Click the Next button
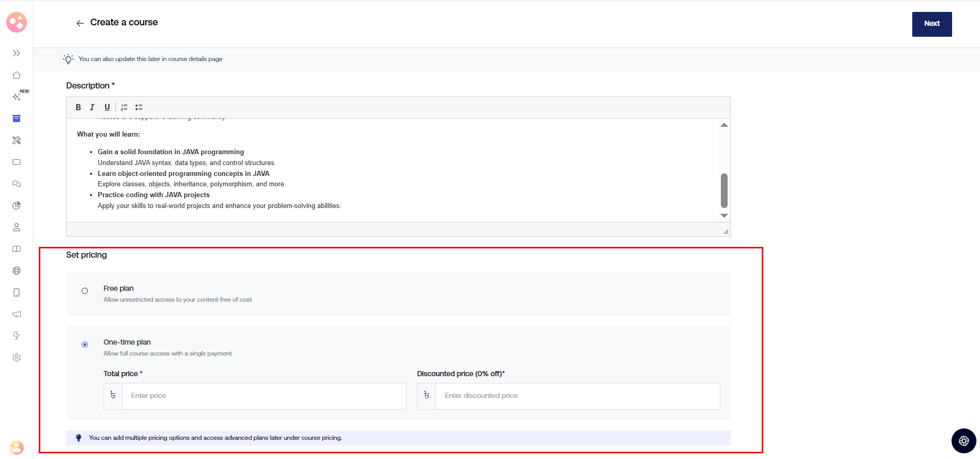This screenshot has height=459, width=980. [x=931, y=24]
